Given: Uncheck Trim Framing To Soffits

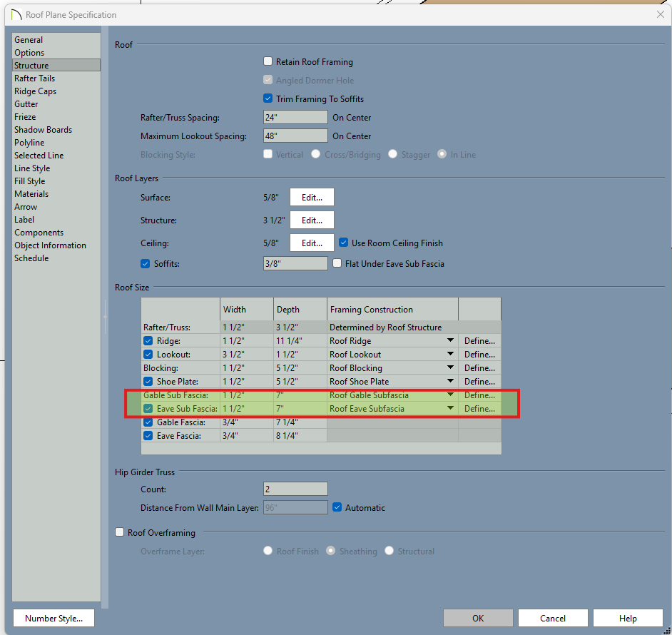Looking at the screenshot, I should click(268, 99).
